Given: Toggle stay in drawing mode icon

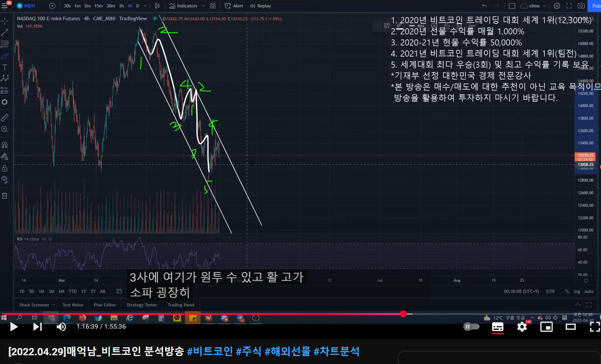Looking at the screenshot, I should pos(5,156).
